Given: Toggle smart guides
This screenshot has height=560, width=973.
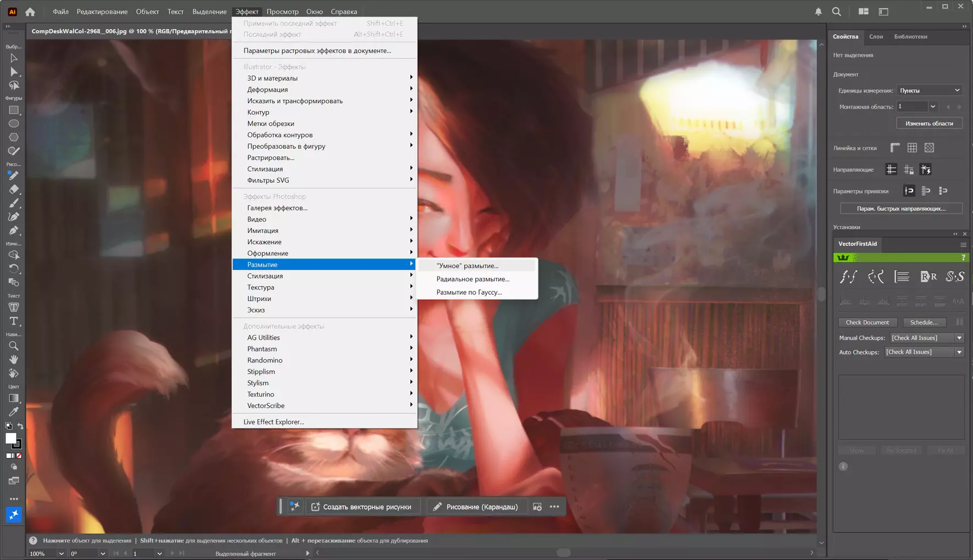Looking at the screenshot, I should click(x=926, y=170).
